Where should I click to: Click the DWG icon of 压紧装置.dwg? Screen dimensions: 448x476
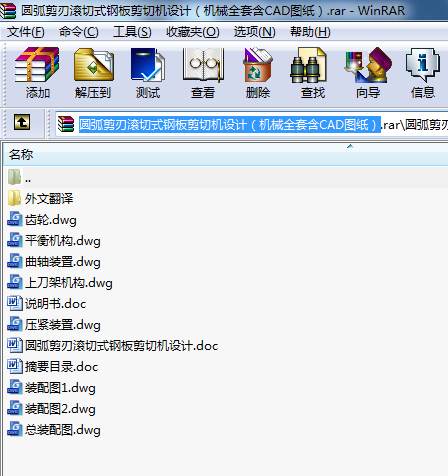15,324
